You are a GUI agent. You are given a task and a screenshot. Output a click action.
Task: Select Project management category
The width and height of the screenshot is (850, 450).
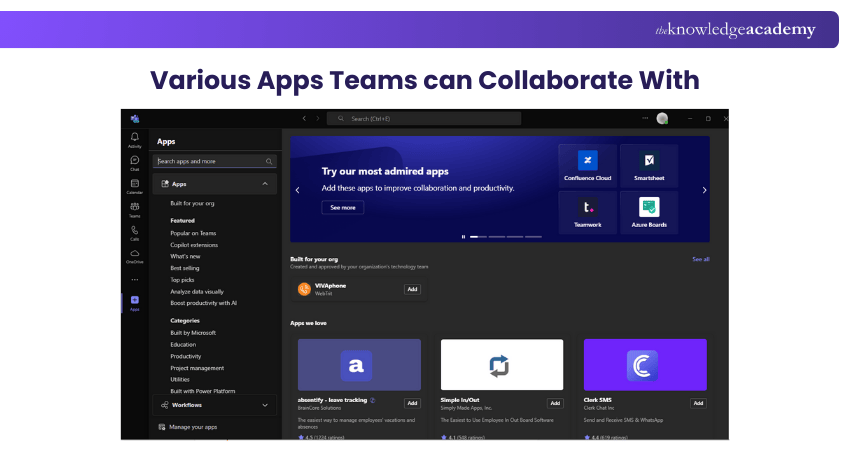point(197,368)
